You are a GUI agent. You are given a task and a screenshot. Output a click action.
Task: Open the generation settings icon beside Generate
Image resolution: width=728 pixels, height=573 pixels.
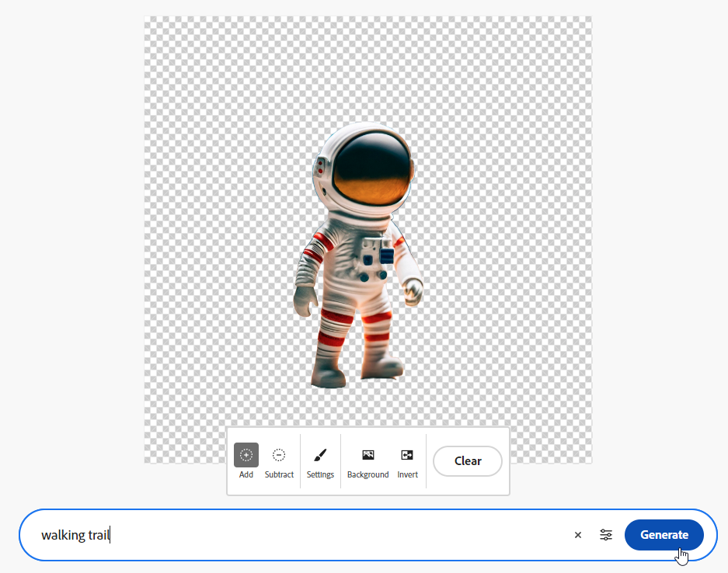click(x=605, y=535)
